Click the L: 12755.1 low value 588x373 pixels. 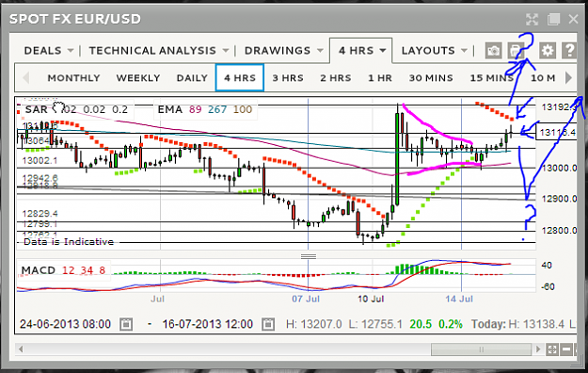pos(375,324)
